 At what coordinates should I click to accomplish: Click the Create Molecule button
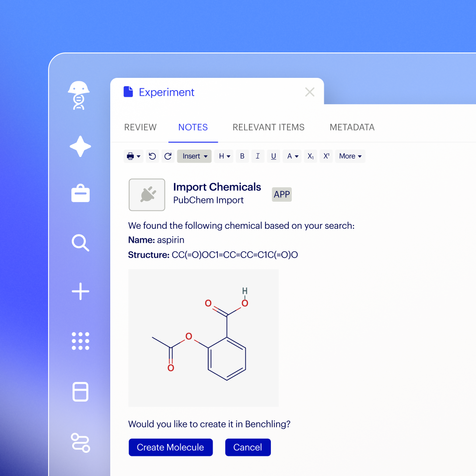171,447
